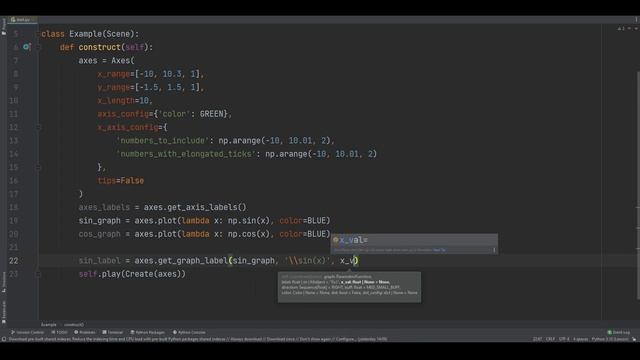Place cursor on self.play(Create(axes)) line
The width and height of the screenshot is (640, 360).
pyautogui.click(x=132, y=274)
